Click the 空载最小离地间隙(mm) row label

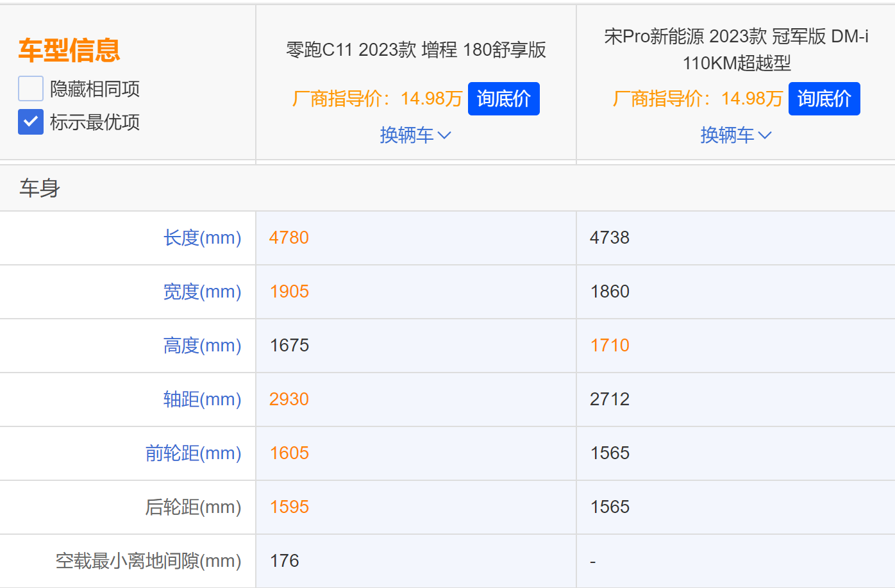click(148, 561)
